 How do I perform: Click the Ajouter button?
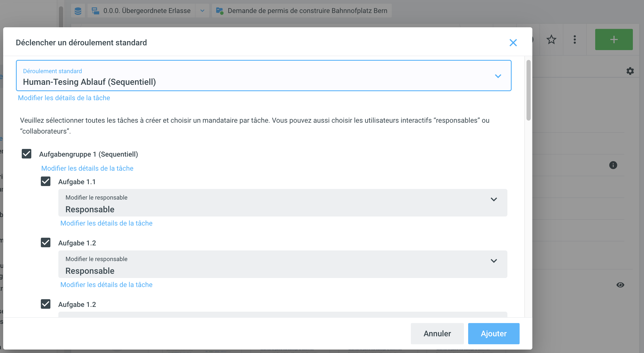click(x=493, y=333)
